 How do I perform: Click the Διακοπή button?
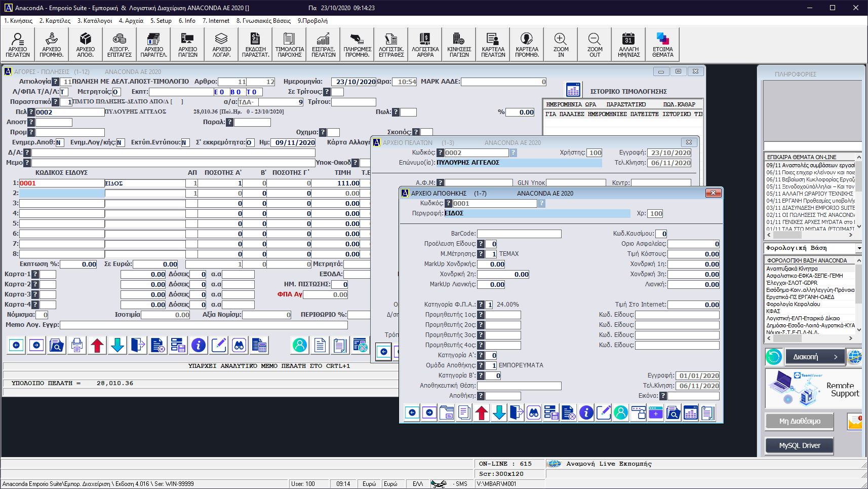[814, 357]
